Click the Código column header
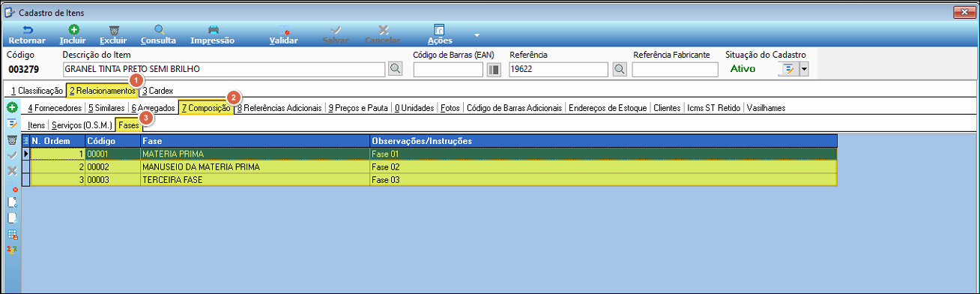980x294 pixels. tap(112, 141)
